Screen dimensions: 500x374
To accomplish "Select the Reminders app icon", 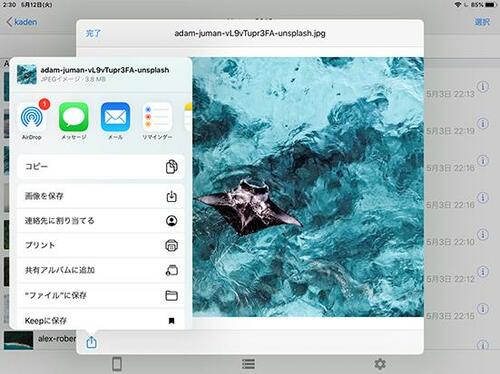I will pos(157,117).
